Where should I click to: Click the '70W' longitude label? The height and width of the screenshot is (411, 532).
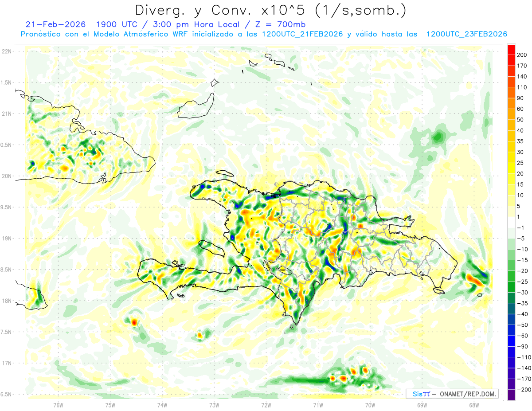(x=370, y=405)
